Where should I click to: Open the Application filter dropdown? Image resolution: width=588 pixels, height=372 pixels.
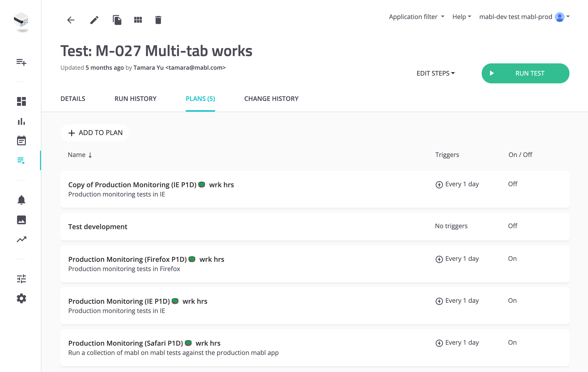point(417,17)
